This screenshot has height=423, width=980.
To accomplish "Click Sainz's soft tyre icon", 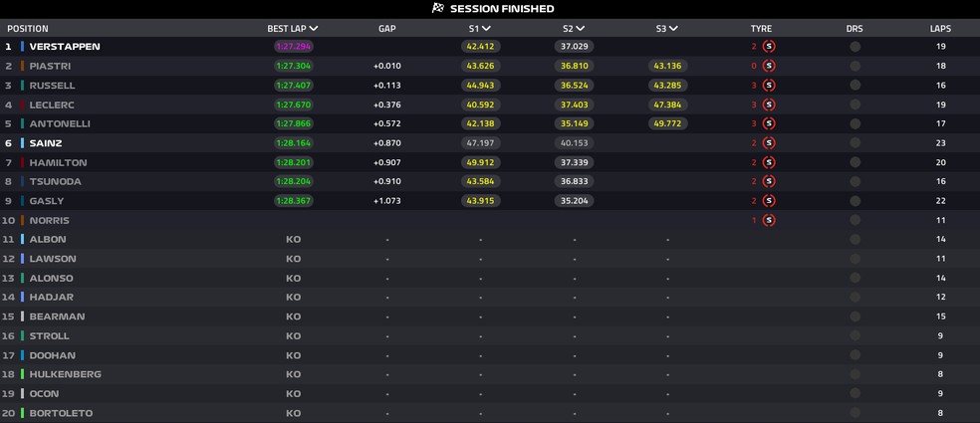I will pos(769,143).
